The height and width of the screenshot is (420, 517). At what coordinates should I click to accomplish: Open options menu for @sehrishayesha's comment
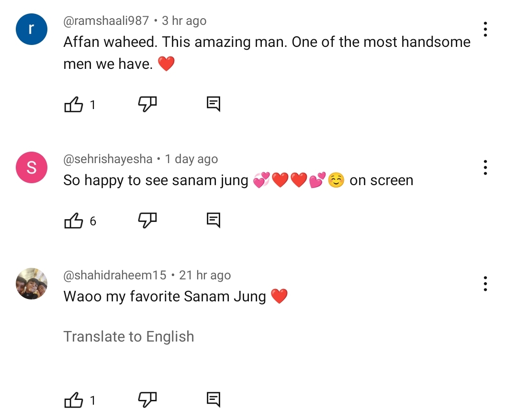coord(485,167)
